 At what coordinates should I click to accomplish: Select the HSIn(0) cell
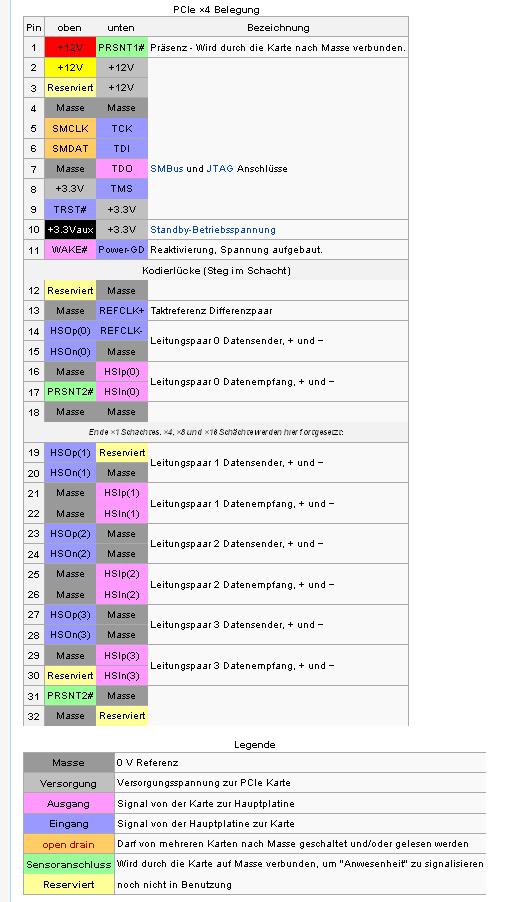(x=122, y=392)
